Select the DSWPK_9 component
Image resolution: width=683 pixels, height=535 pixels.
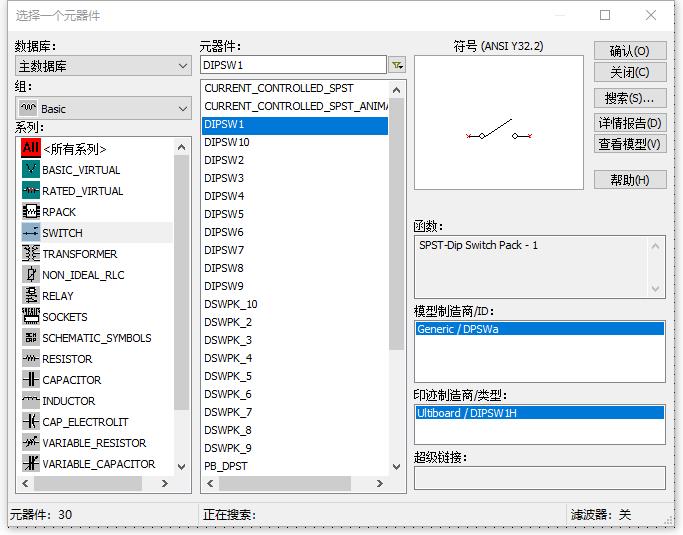tap(295, 448)
